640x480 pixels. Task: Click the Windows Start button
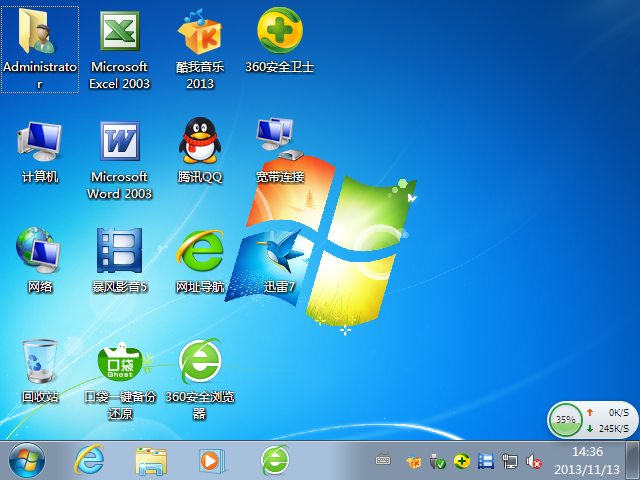(26, 460)
